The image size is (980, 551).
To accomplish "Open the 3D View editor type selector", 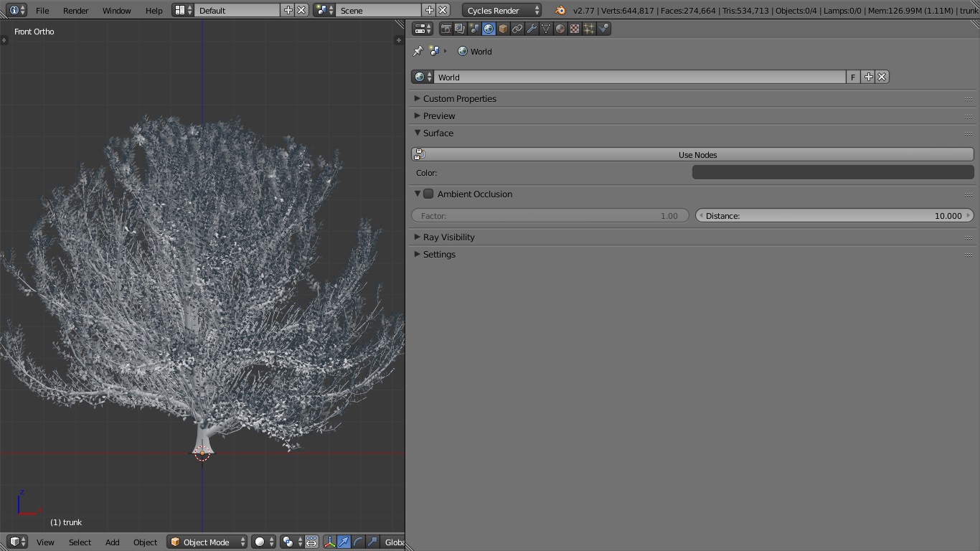I will point(17,542).
